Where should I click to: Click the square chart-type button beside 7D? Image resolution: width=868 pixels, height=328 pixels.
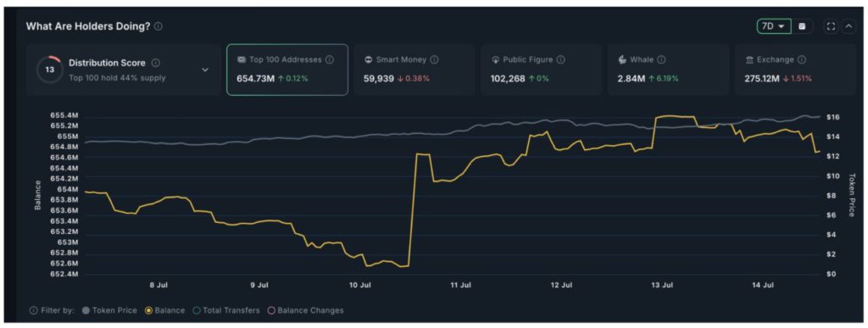[802, 26]
